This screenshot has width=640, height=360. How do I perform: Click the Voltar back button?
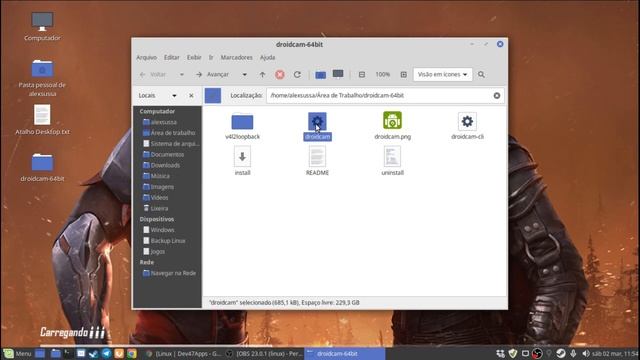(153, 75)
